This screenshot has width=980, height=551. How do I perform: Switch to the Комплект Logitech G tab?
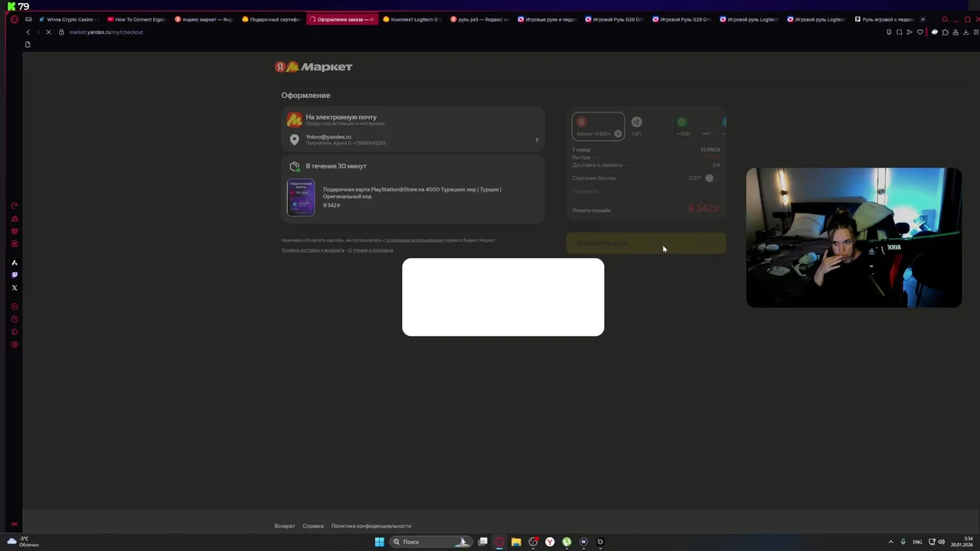pos(410,19)
